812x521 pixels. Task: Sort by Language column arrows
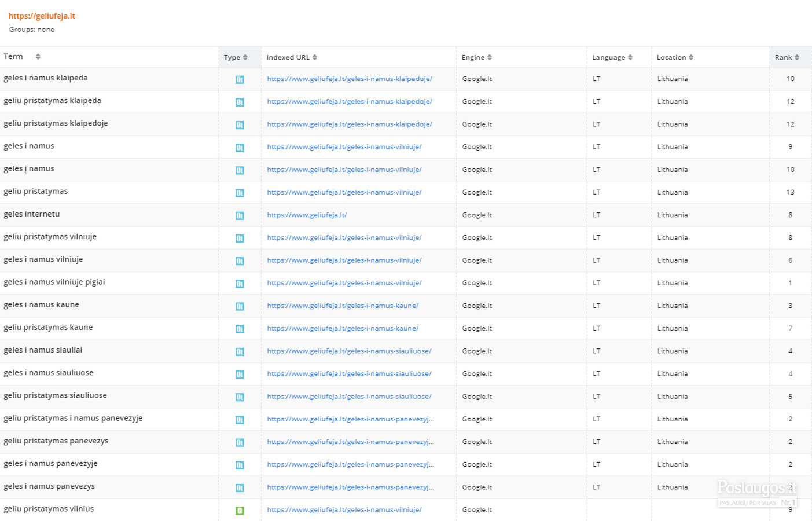(630, 57)
